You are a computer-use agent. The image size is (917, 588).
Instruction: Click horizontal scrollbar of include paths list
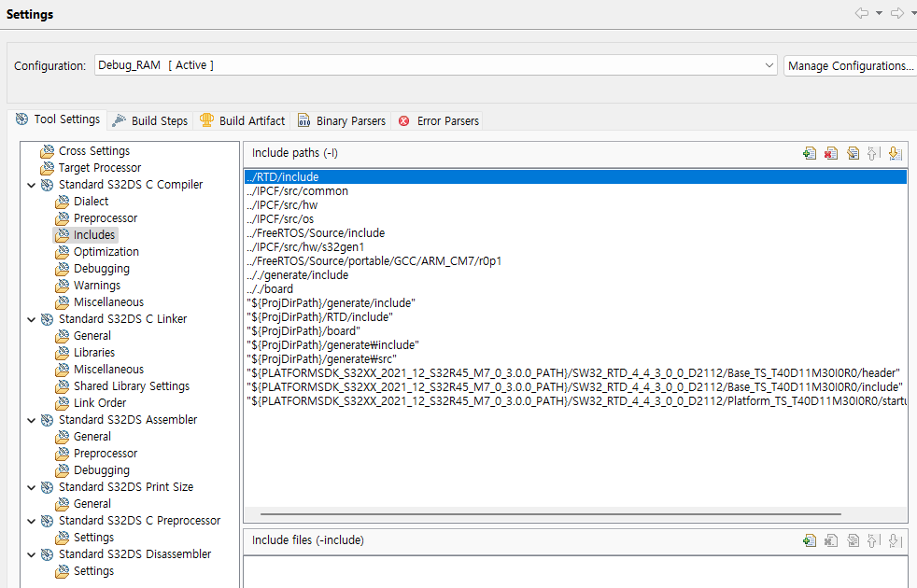[550, 514]
